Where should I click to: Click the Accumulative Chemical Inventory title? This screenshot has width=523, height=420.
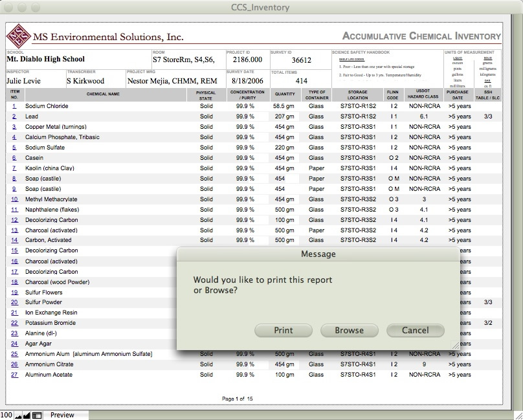coord(421,36)
